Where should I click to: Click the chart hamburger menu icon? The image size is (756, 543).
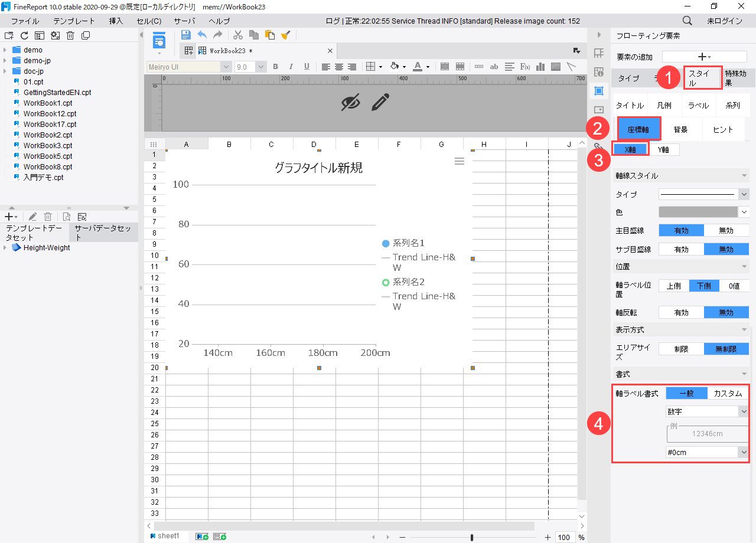tap(460, 161)
